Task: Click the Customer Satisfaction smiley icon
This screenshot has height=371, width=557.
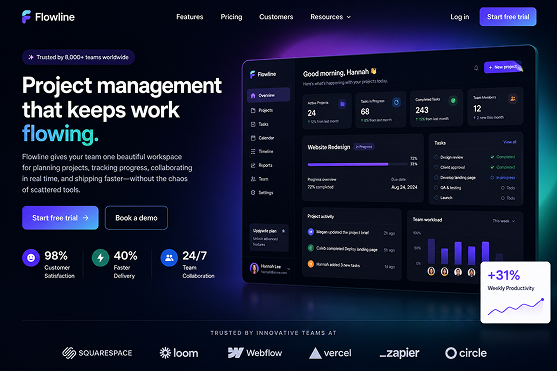Action: [x=31, y=258]
